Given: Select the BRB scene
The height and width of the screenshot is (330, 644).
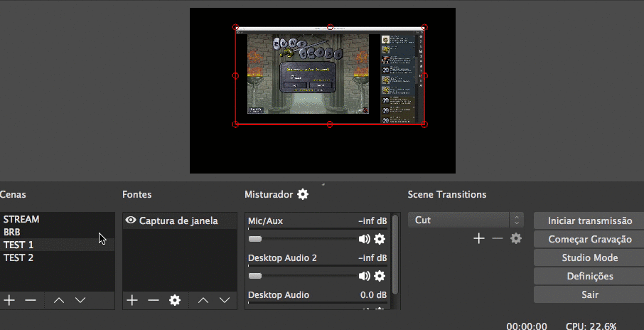Looking at the screenshot, I should click(58, 232).
